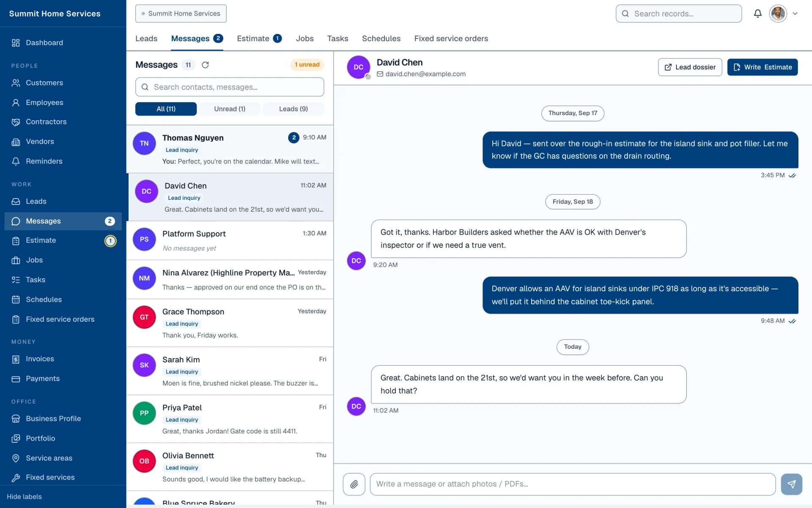Filter messages by All (11)

click(166, 109)
